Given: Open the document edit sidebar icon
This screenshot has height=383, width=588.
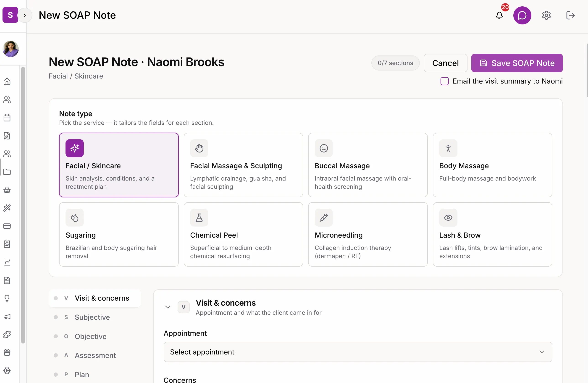Looking at the screenshot, I should (x=7, y=136).
